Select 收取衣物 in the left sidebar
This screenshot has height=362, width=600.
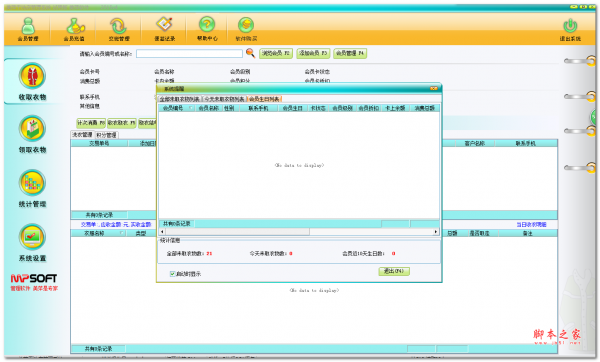33,82
